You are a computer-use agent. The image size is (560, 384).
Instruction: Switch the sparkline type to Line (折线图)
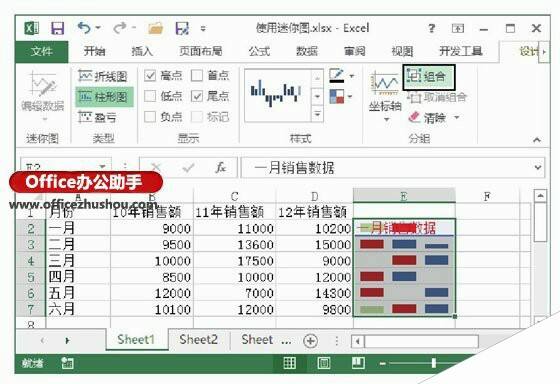tap(103, 76)
